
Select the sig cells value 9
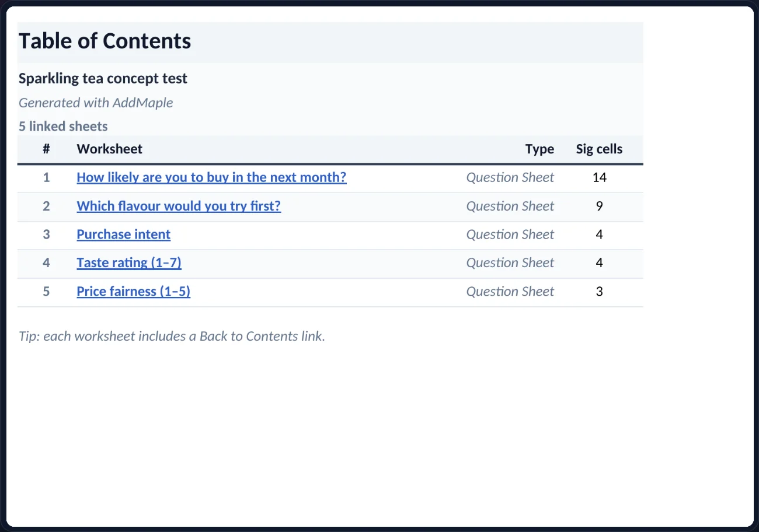coord(600,206)
